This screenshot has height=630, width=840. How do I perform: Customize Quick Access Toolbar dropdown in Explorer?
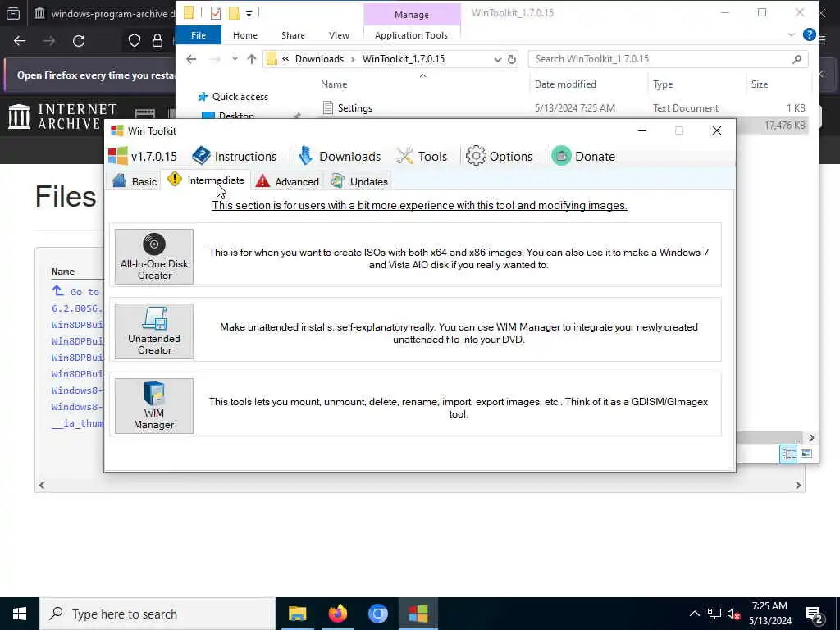pyautogui.click(x=249, y=13)
